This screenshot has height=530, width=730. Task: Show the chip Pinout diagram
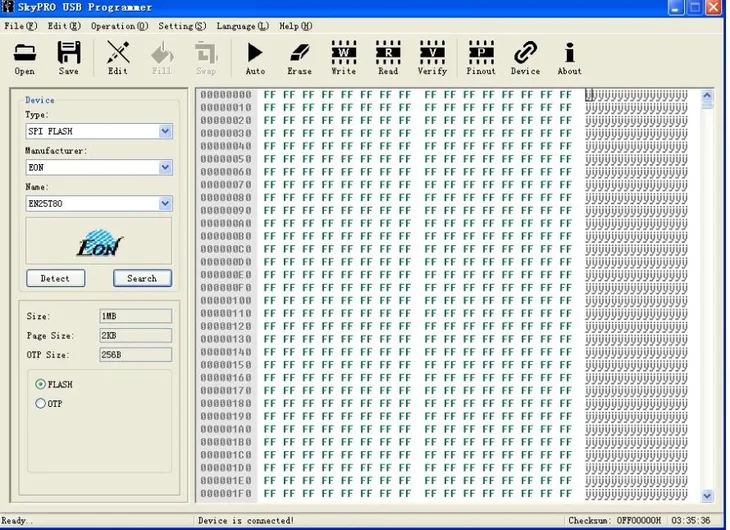[x=481, y=58]
